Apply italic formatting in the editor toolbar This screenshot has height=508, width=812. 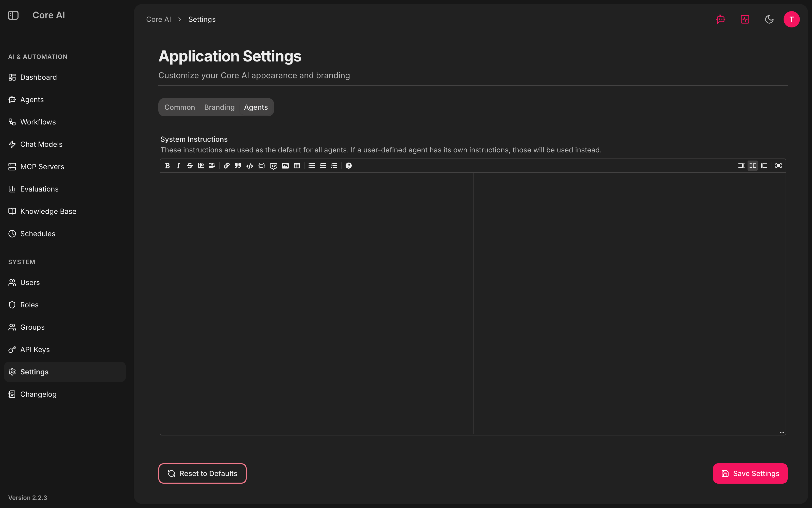[x=178, y=166]
